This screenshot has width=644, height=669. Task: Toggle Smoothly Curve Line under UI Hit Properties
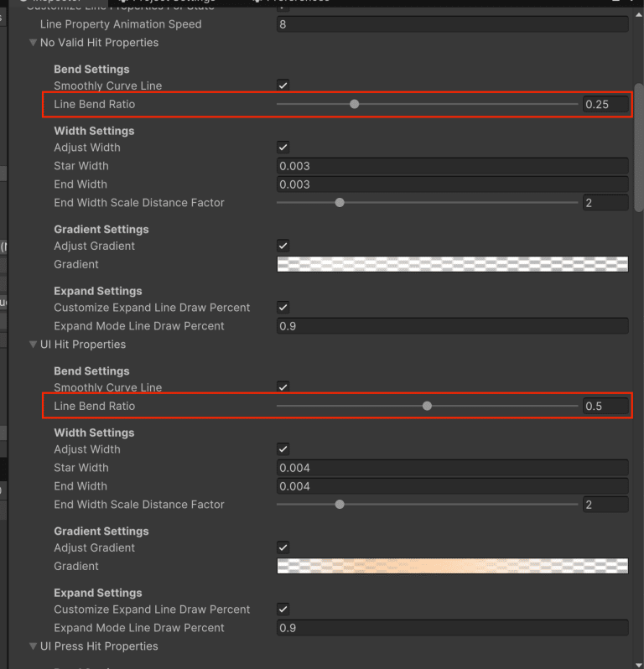click(283, 387)
